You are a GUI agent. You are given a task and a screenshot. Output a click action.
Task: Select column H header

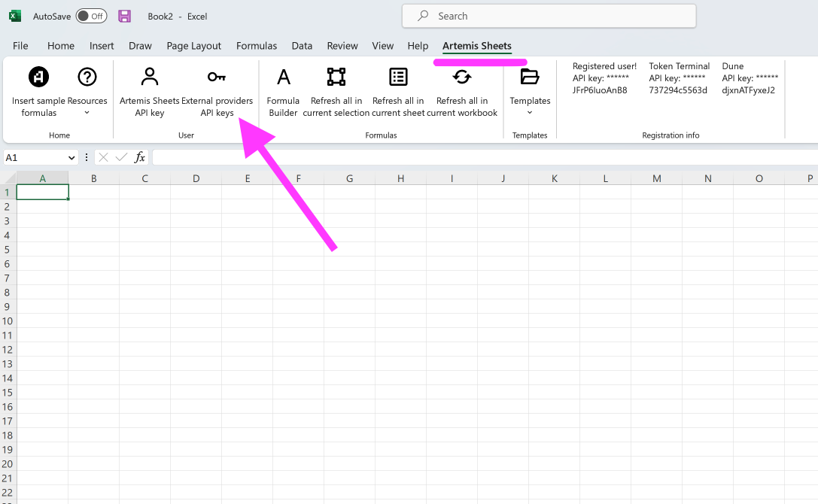[400, 178]
